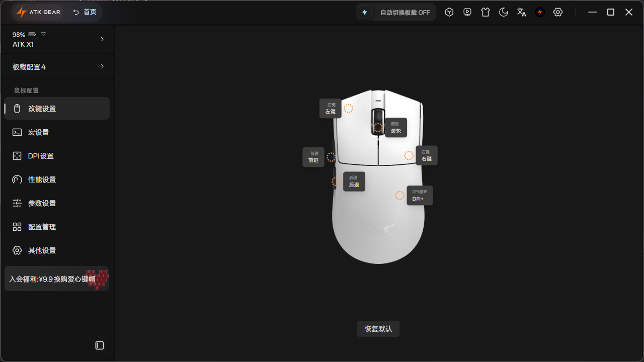Open the settings gear in header

point(558,12)
